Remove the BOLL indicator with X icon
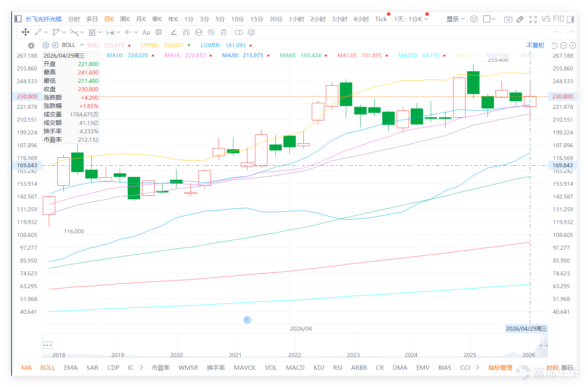Screen dimensions: 588x387 56,45
